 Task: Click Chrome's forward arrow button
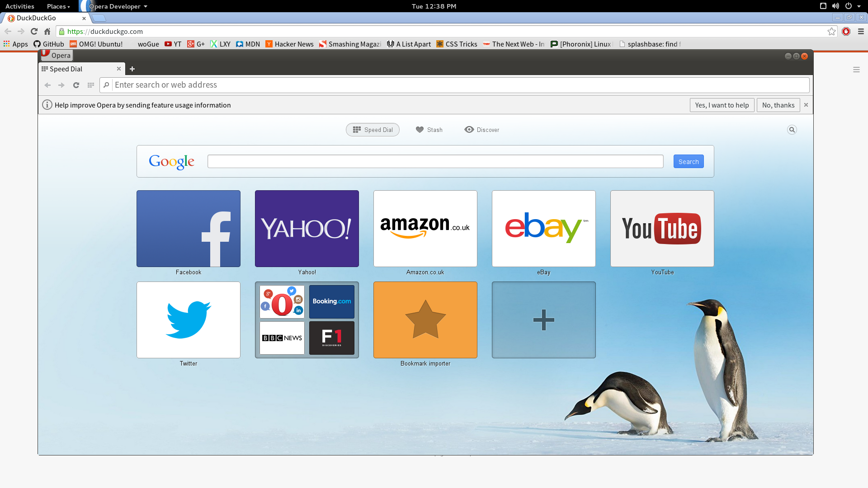(x=21, y=31)
